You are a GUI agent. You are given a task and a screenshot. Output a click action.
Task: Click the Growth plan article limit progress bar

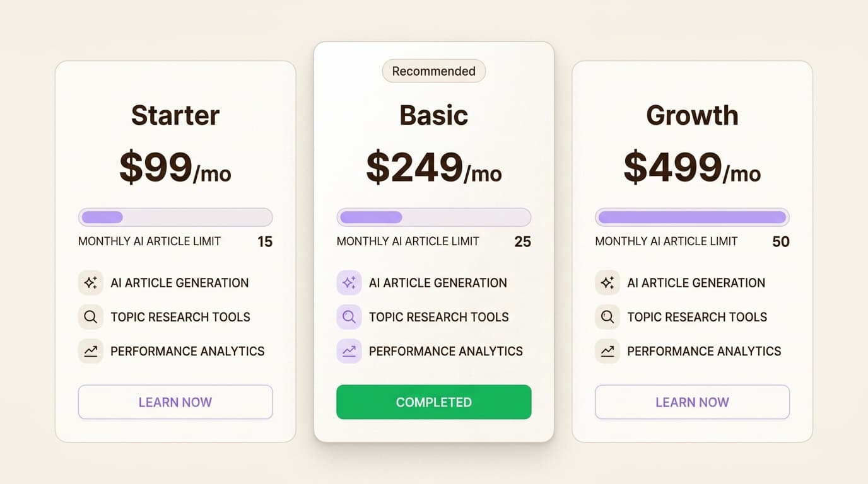[692, 217]
